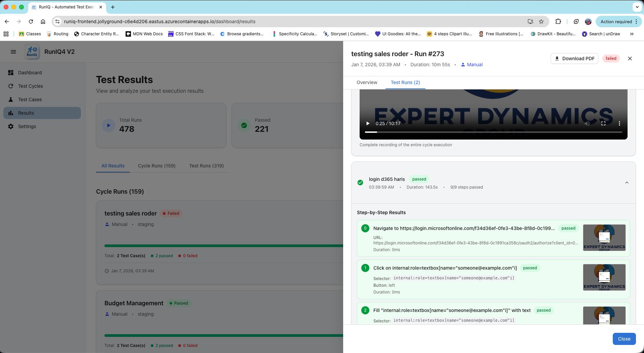
Task: Seek within the video progress bar
Action: point(493,132)
